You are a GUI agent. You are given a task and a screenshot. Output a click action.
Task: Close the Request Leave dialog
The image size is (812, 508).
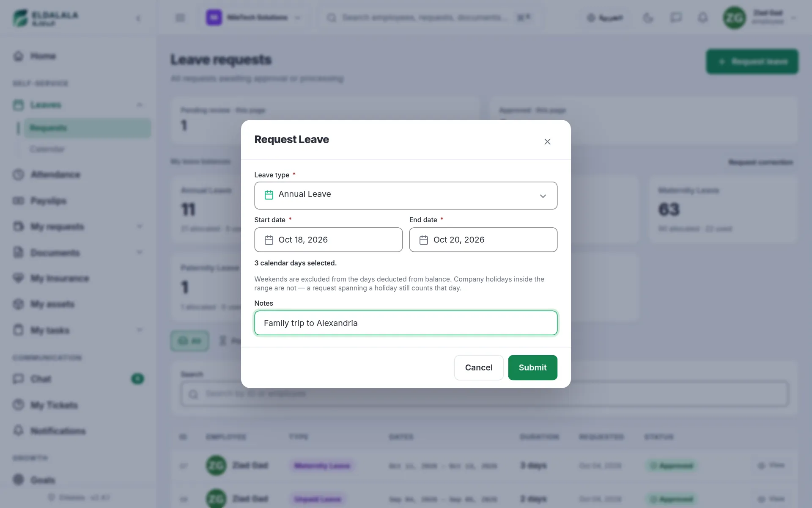pyautogui.click(x=547, y=141)
